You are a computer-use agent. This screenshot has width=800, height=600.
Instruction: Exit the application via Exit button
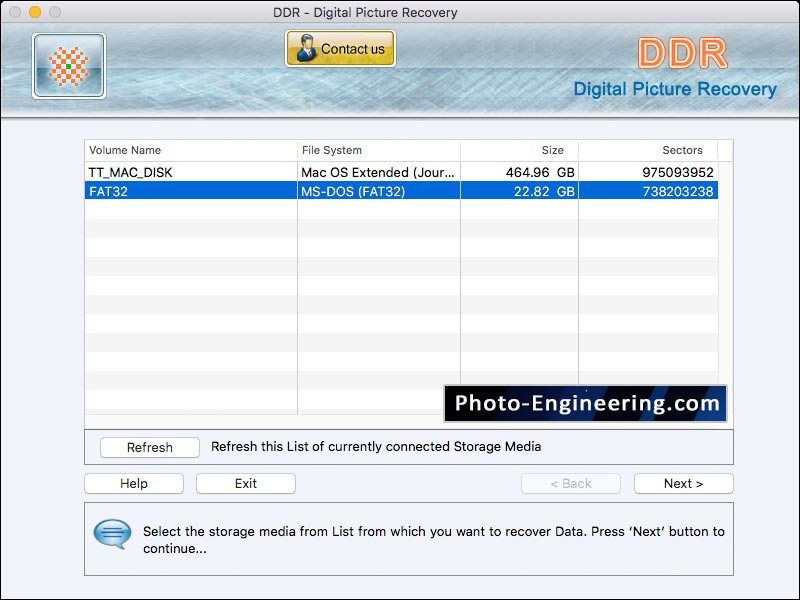point(245,483)
